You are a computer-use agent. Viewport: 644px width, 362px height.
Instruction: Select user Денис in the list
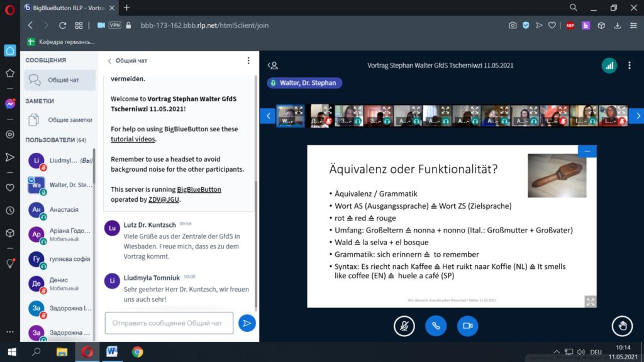pyautogui.click(x=60, y=283)
